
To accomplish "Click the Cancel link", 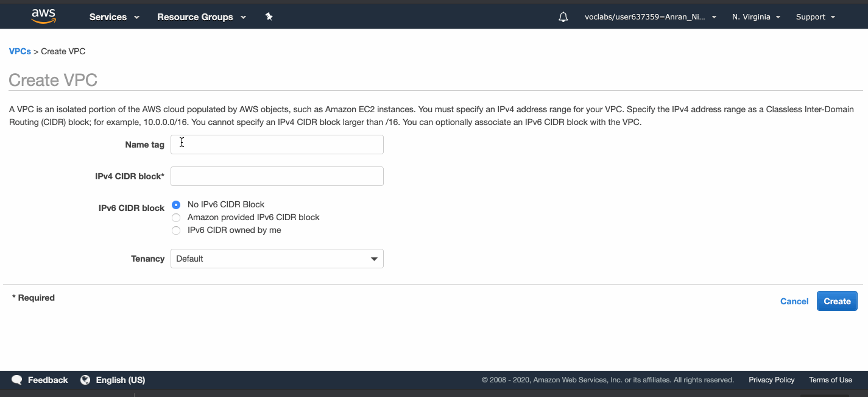I will (794, 301).
